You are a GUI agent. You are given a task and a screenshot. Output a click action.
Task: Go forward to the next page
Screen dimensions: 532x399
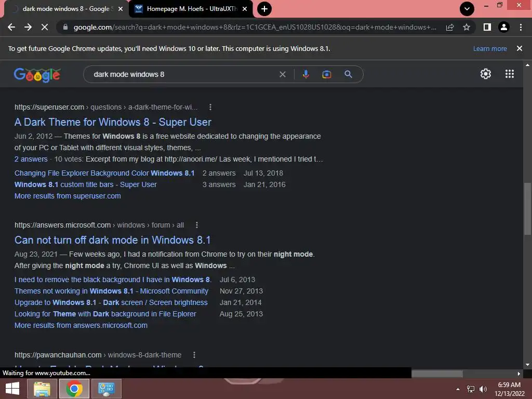point(28,27)
